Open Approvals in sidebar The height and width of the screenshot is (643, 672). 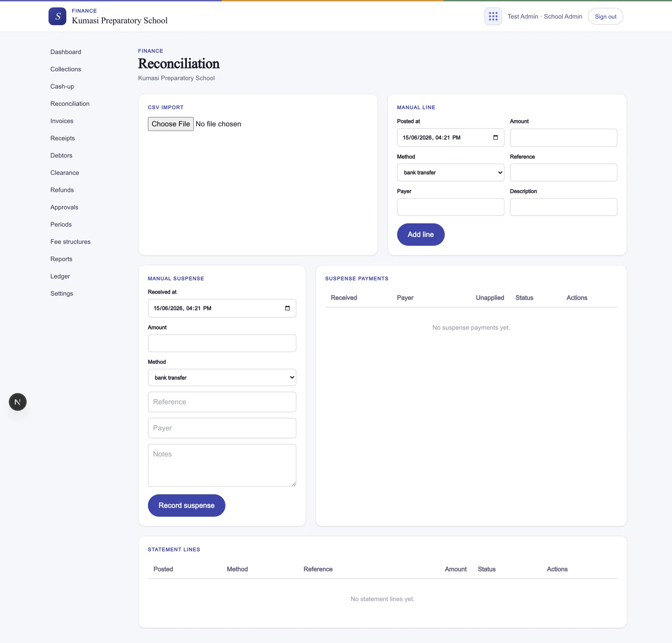tap(64, 207)
